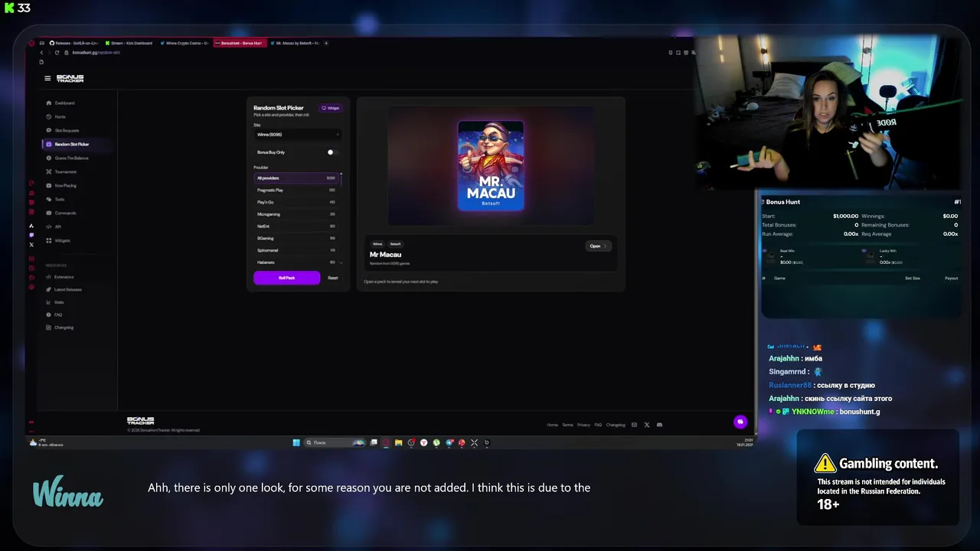Click the Commands sidebar icon
This screenshot has height=551, width=980.
pyautogui.click(x=49, y=213)
